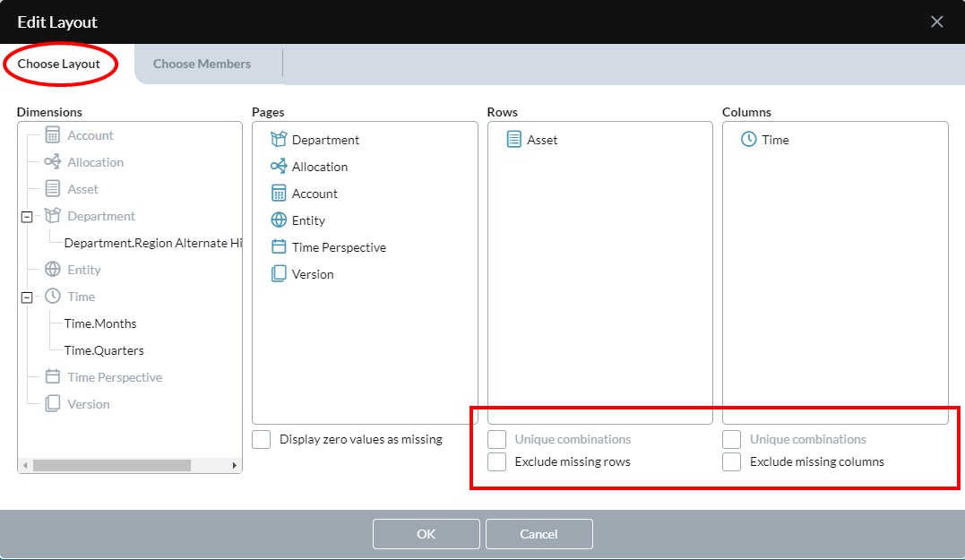Select Time label in Columns list
This screenshot has width=965, height=560.
point(775,140)
